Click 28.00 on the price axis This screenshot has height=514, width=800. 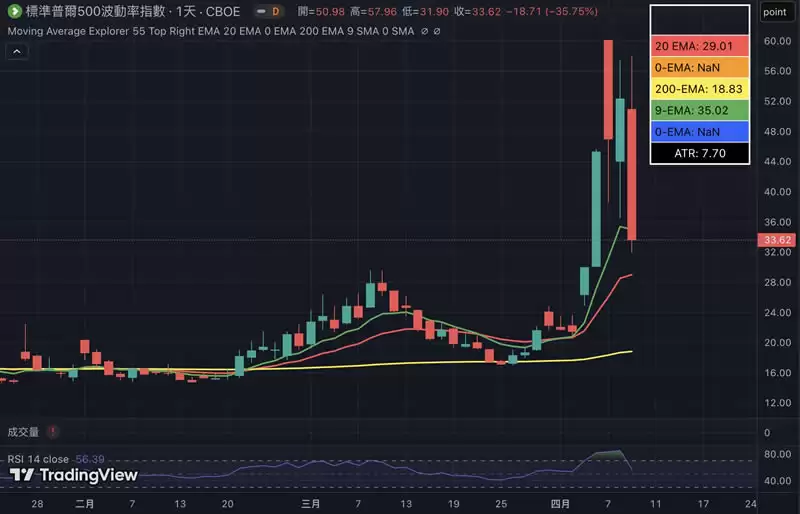point(778,282)
